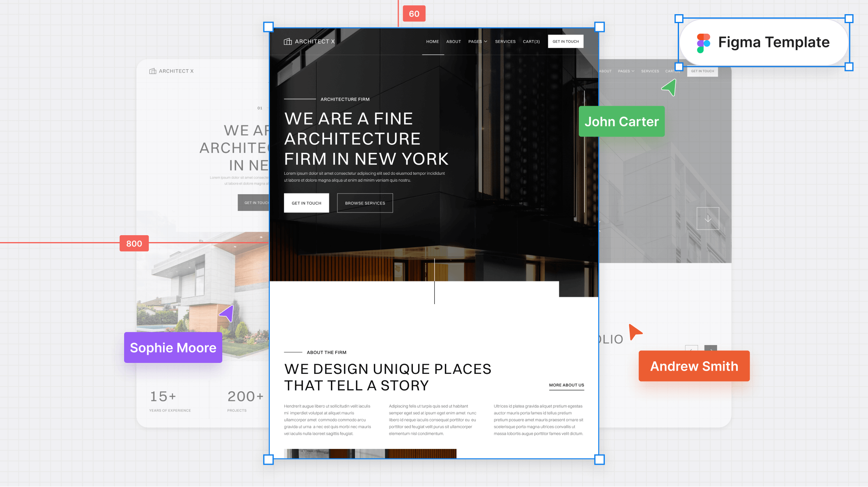Enable the MORE ABOUT US link
This screenshot has height=487, width=868.
pos(566,384)
